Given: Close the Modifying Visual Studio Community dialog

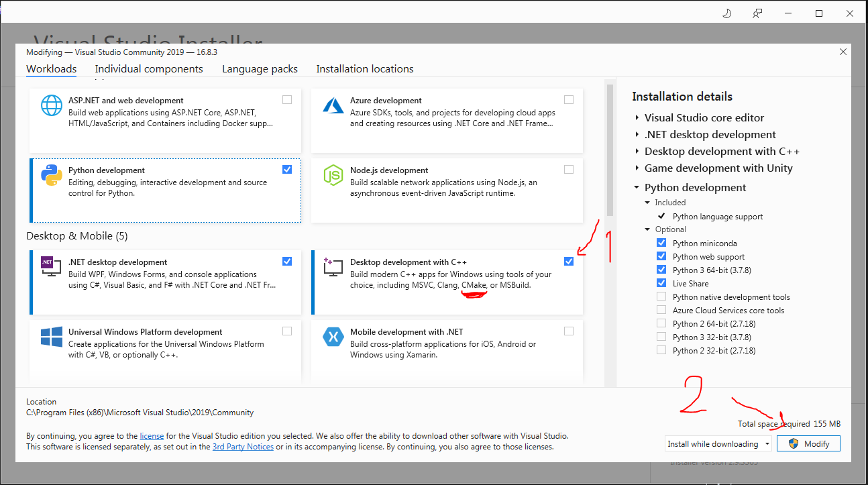Looking at the screenshot, I should [x=843, y=52].
